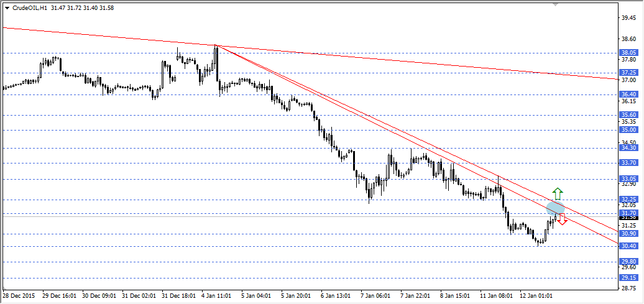Click the 29.15 level label
Screen dimensions: 644x304
coord(628,278)
